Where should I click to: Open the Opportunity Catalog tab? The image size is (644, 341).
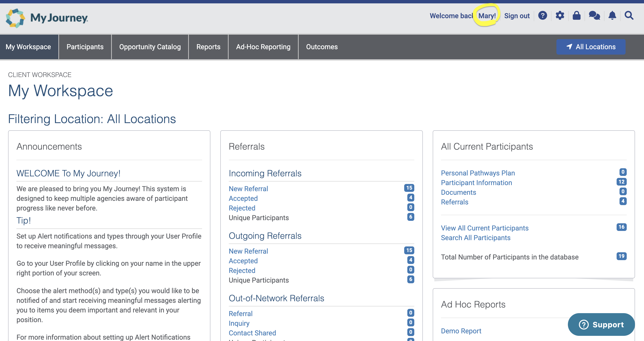tap(150, 47)
